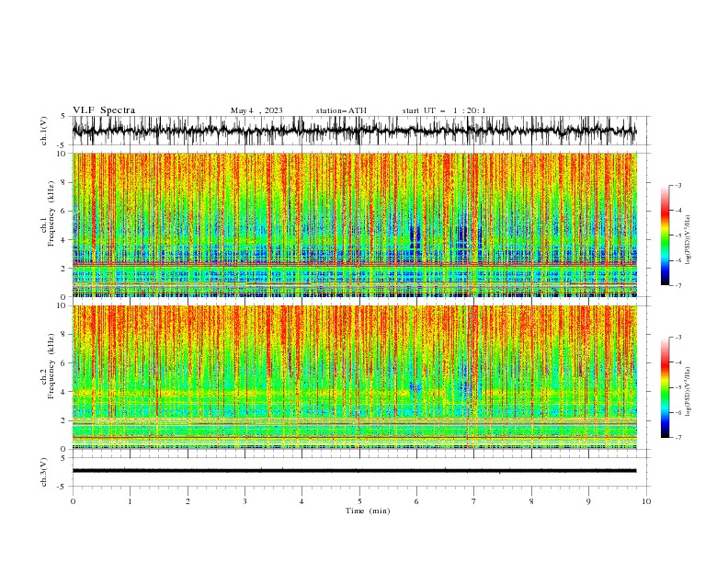This screenshot has width=728, height=563.
Task: Click the '-3' tick on ch.1 colorbar
Action: [x=677, y=185]
